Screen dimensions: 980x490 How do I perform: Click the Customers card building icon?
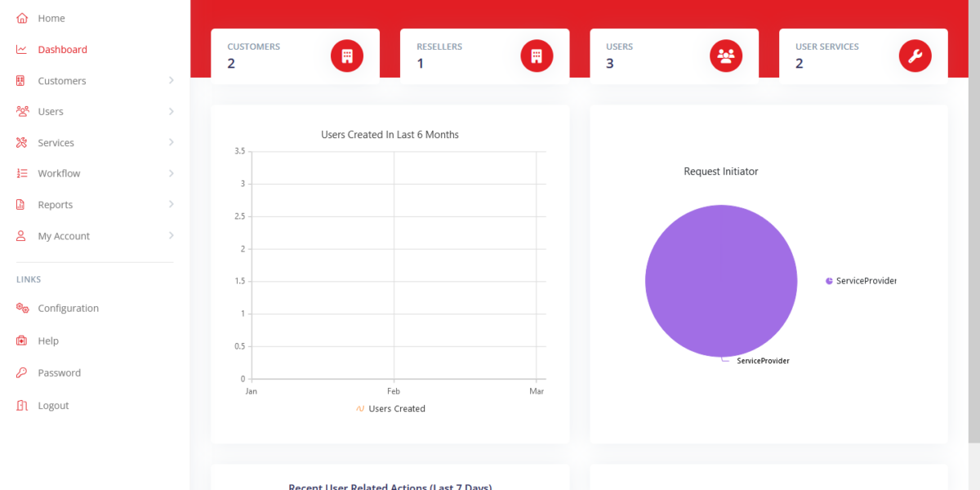point(346,56)
